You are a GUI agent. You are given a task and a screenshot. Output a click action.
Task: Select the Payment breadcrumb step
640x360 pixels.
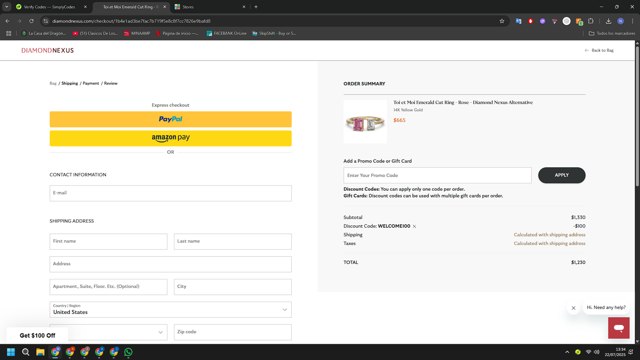click(x=91, y=83)
